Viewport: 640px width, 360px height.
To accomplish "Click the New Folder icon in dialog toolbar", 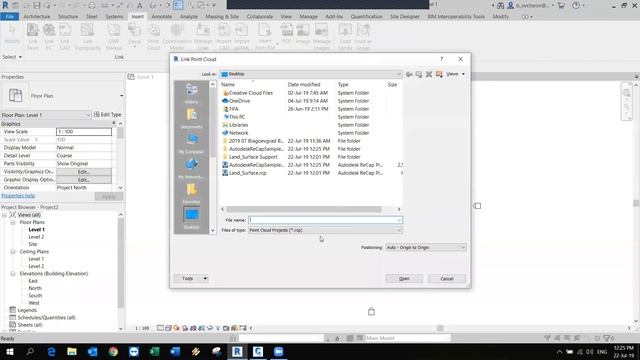I will pyautogui.click(x=439, y=74).
